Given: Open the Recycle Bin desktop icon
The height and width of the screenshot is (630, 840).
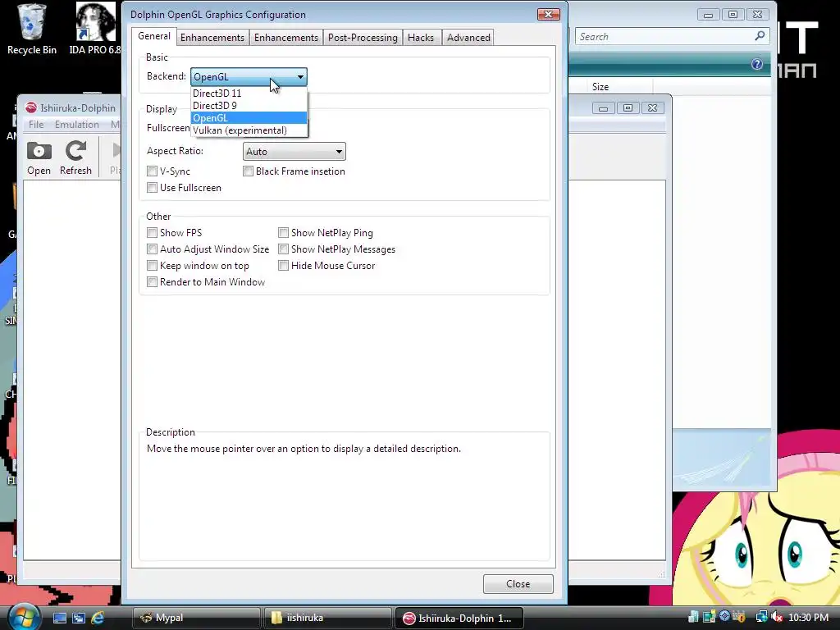Looking at the screenshot, I should 32,30.
